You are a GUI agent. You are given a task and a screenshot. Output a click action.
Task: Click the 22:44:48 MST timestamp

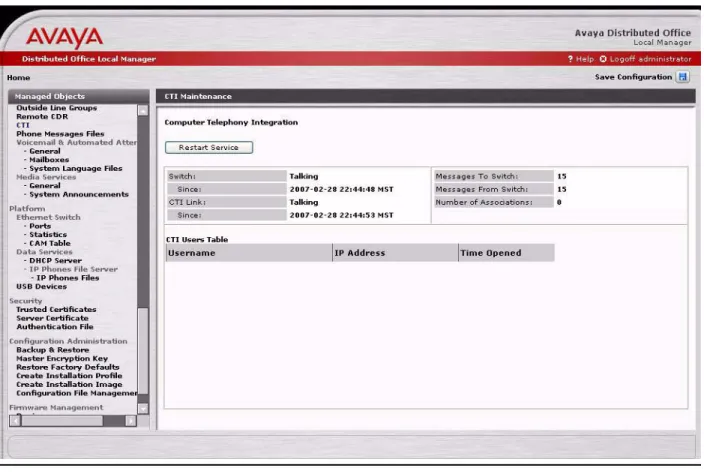coord(341,189)
